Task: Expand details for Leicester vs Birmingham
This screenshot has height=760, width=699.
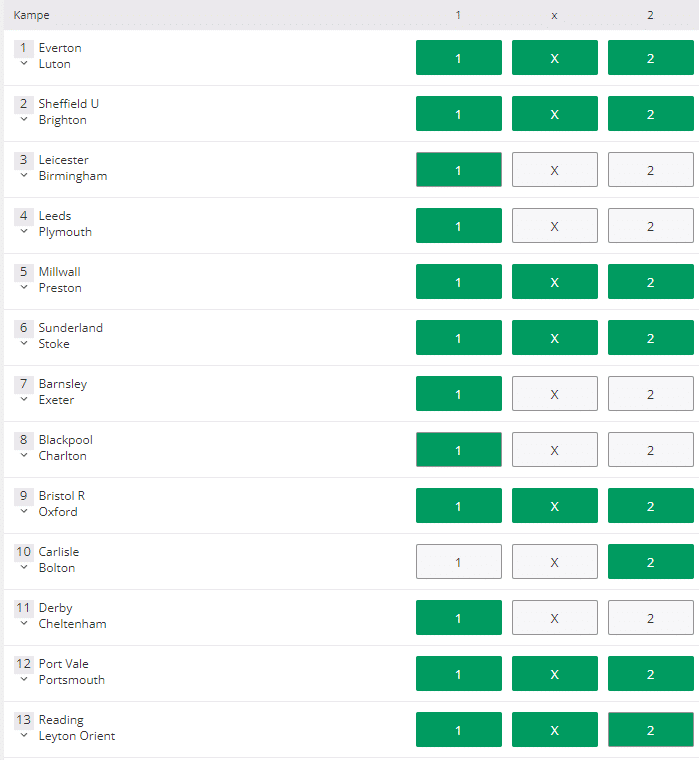Action: click(24, 175)
